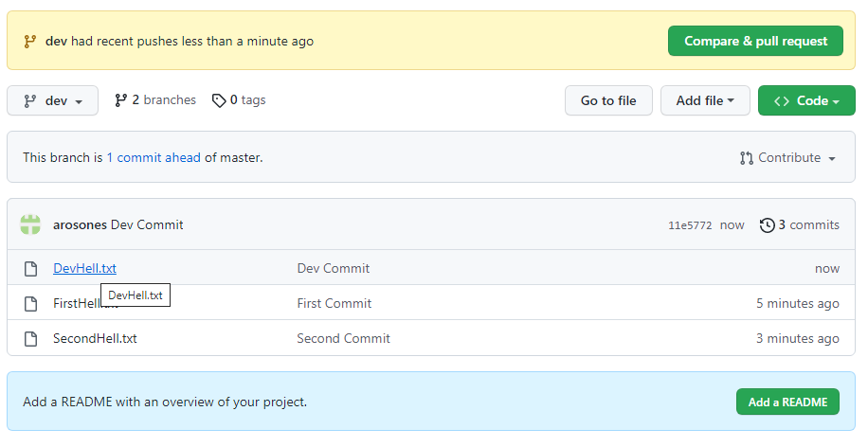Open the arosones author link
Viewport: 868px width, 447px height.
pos(80,224)
